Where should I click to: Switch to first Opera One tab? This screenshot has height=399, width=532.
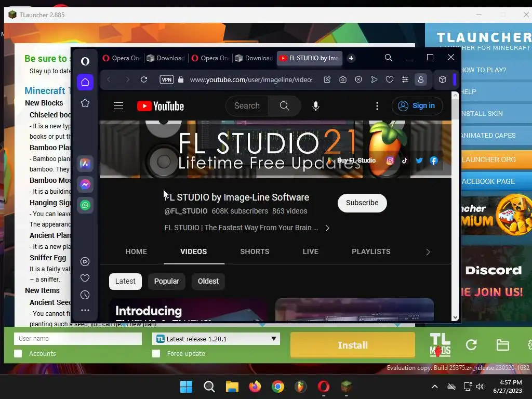pos(122,58)
